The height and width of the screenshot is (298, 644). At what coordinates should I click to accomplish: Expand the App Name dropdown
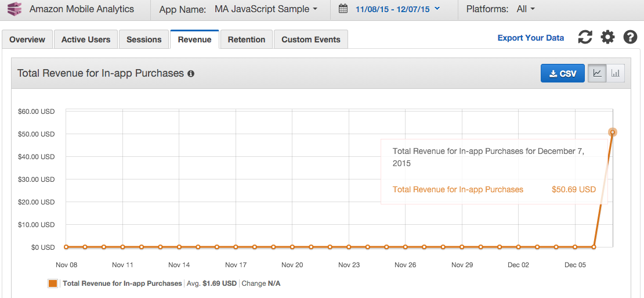(266, 9)
